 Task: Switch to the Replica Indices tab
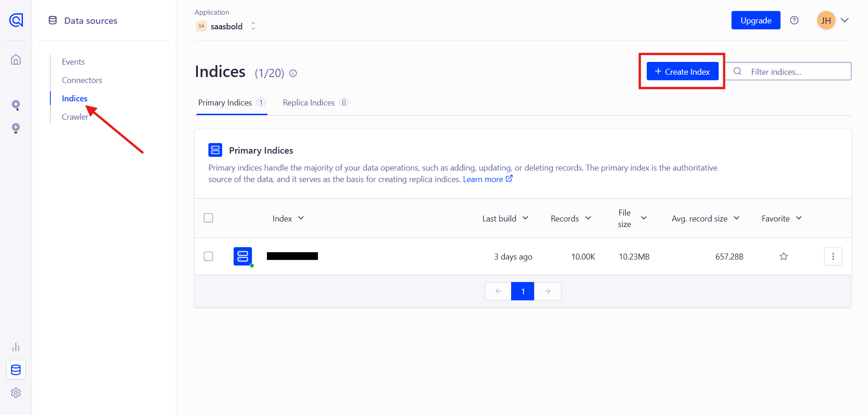coord(309,102)
